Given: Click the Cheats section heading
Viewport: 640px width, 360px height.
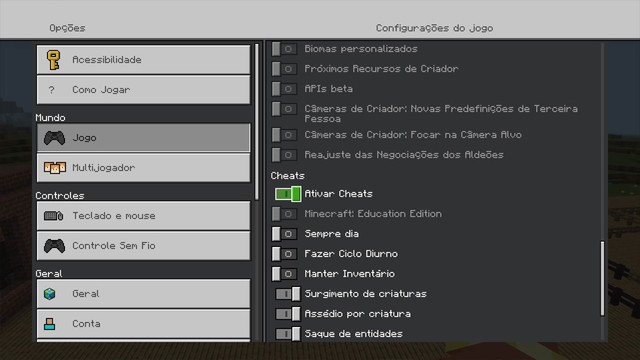Looking at the screenshot, I should point(287,176).
